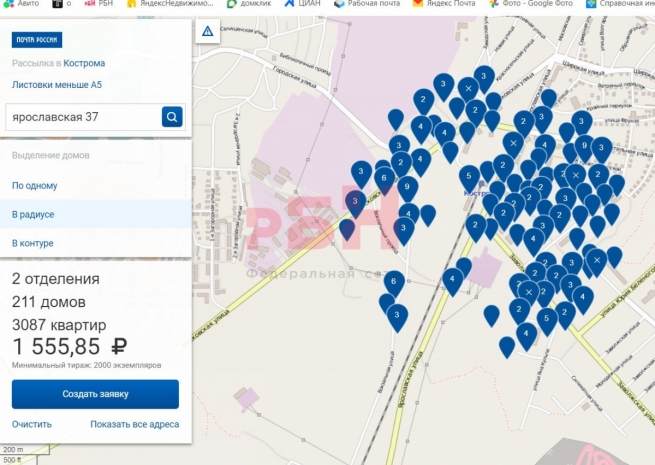Change leaflet format 'Листовки меньше А5'
The height and width of the screenshot is (465, 655).
point(56,85)
